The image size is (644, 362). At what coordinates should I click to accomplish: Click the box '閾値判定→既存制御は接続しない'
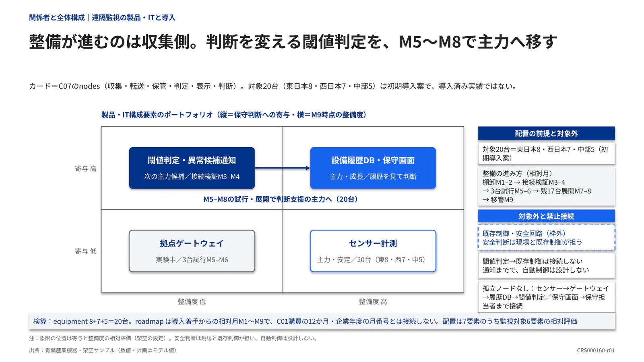[547, 265]
